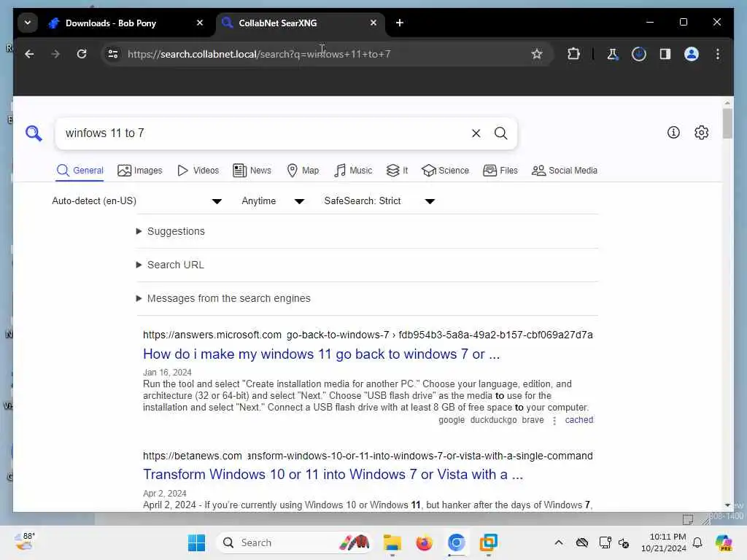The height and width of the screenshot is (560, 747).
Task: Click the answers.microsoft.com result URL
Action: pyautogui.click(x=368, y=335)
